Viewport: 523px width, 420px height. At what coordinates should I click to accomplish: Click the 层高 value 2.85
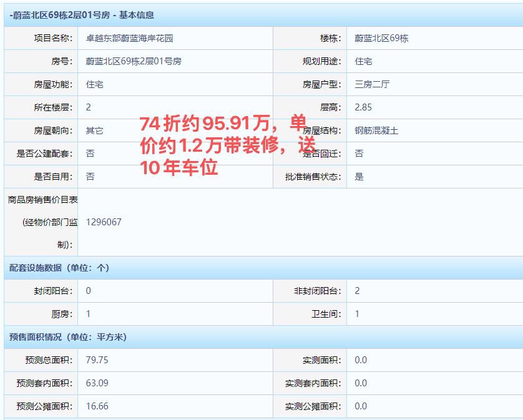[x=363, y=107]
